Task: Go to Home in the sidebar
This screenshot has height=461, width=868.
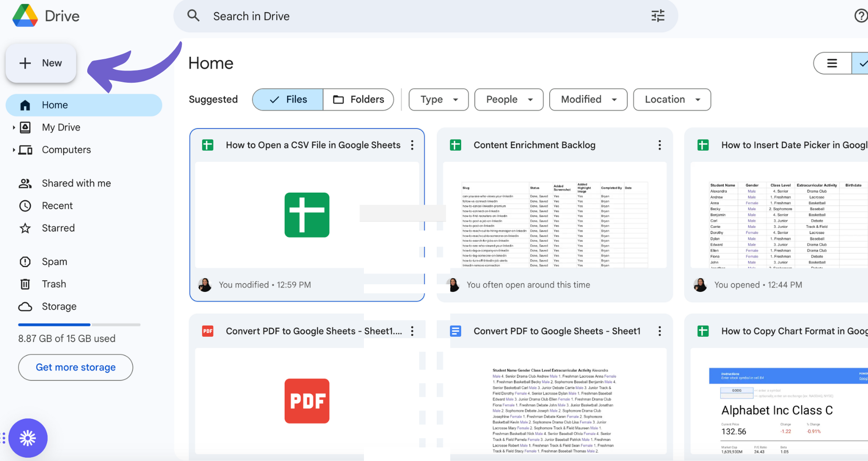Action: [84, 105]
